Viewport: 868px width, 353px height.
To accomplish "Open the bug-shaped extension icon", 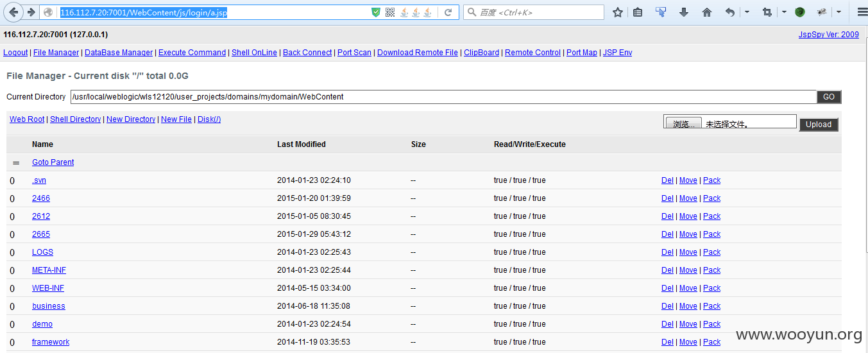I will pyautogui.click(x=822, y=12).
